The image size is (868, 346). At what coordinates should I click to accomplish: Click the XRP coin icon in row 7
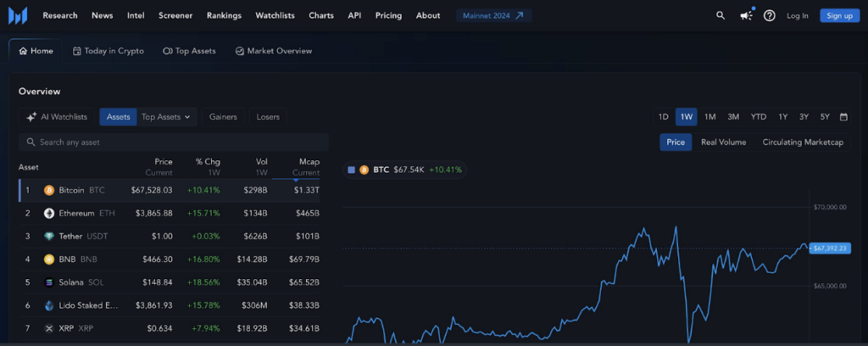49,328
